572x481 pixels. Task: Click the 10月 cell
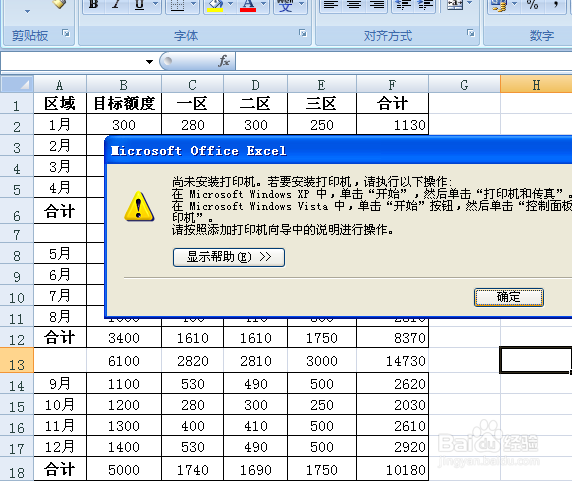(x=60, y=404)
